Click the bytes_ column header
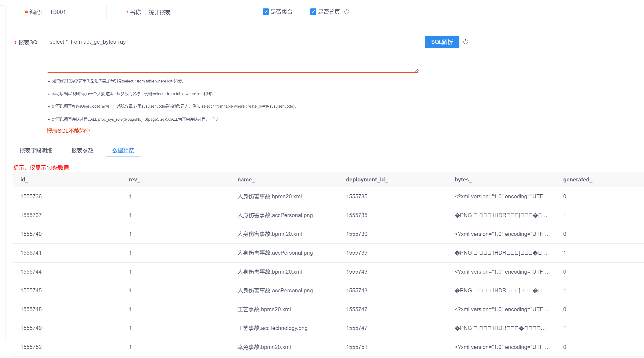The width and height of the screenshot is (644, 358). [x=463, y=180]
